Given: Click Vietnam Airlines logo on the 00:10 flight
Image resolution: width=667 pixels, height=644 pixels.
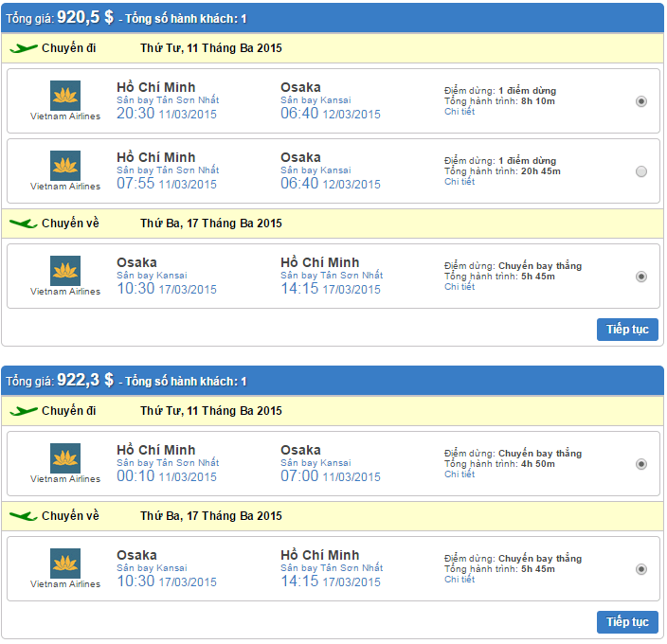Looking at the screenshot, I should [x=65, y=458].
